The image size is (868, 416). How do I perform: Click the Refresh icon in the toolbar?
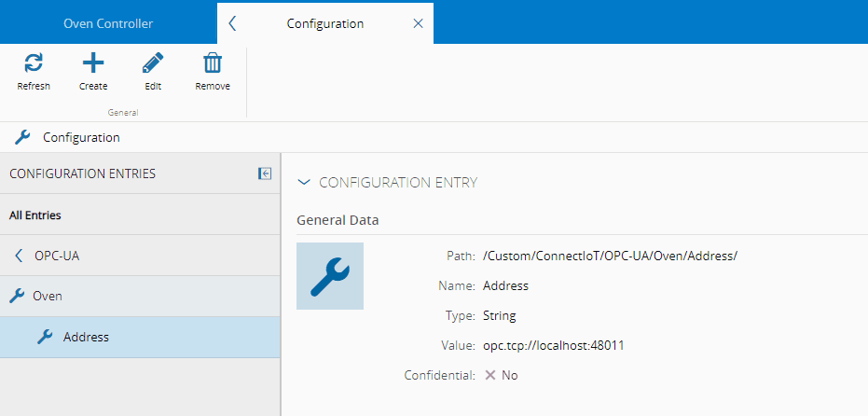coord(34,63)
